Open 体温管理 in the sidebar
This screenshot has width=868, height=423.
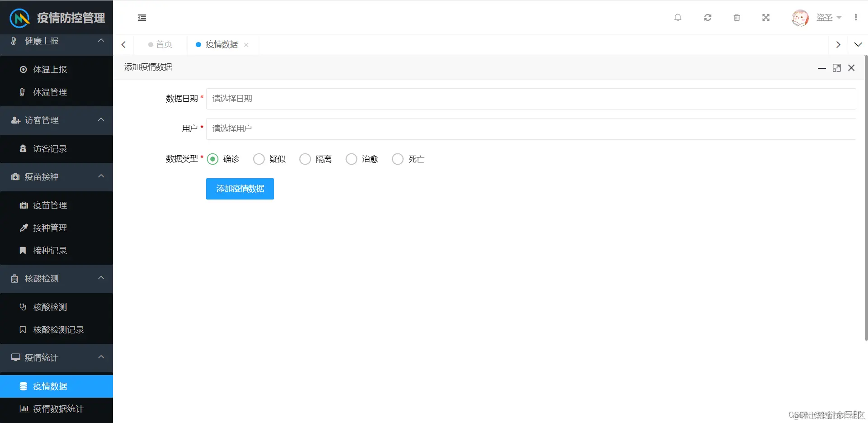pyautogui.click(x=57, y=92)
